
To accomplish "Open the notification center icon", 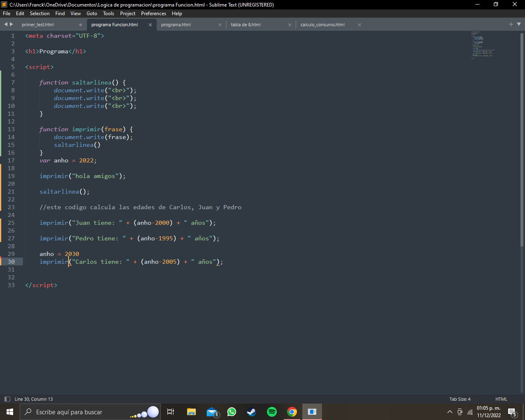I will pos(512,412).
